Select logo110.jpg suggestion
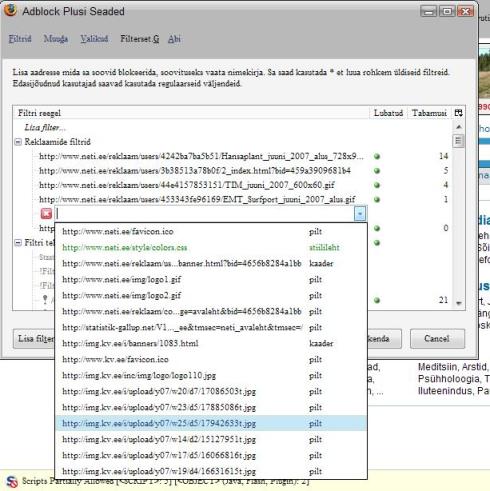 coord(211,376)
